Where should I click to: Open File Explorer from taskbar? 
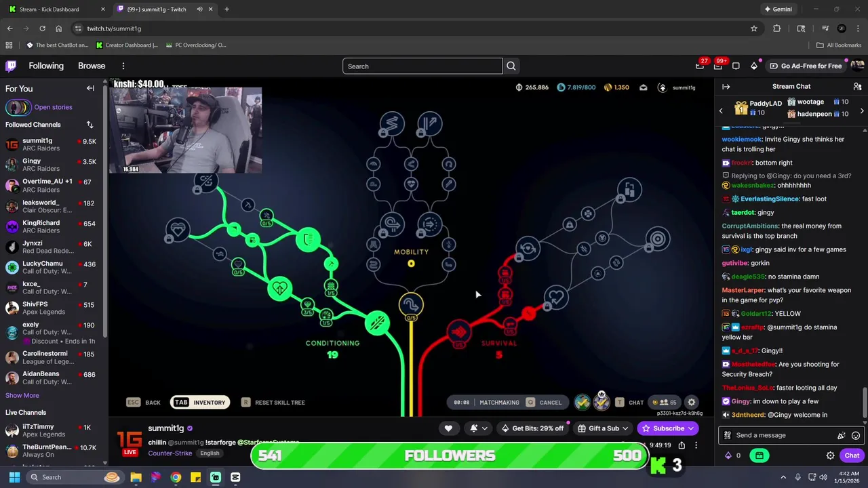coord(136,477)
